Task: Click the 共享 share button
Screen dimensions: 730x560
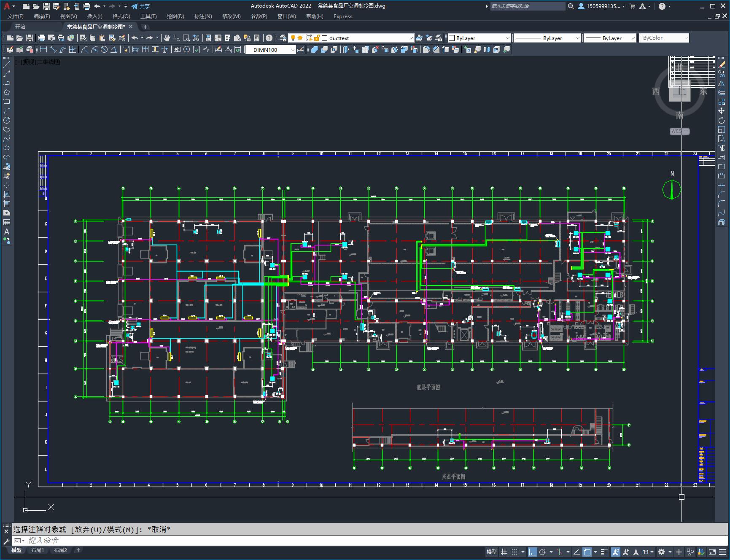Action: [141, 6]
